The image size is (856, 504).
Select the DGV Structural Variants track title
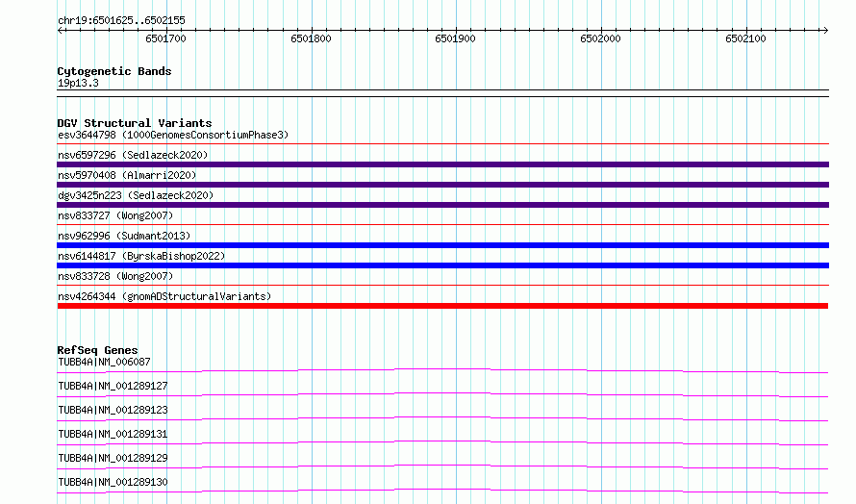point(135,123)
